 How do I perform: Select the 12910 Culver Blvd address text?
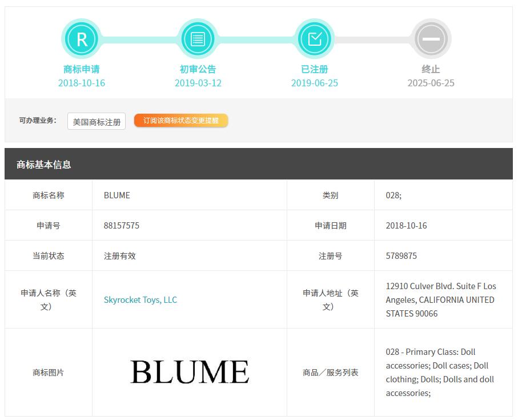click(x=441, y=300)
